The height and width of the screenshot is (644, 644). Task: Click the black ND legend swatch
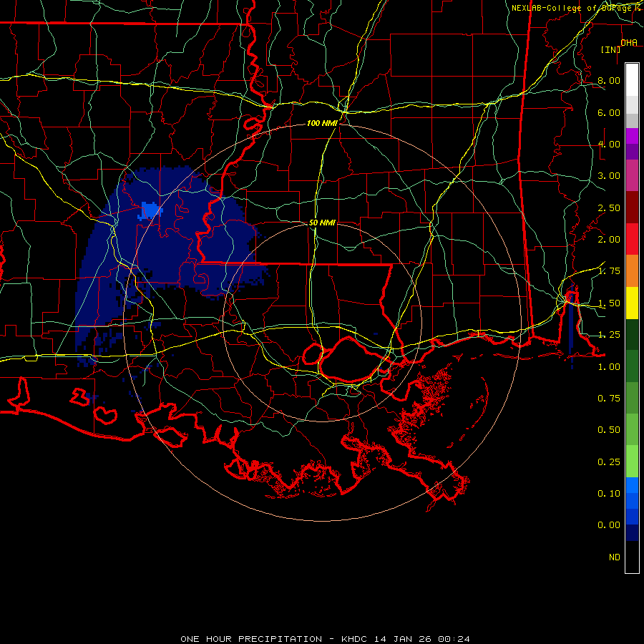[632, 557]
